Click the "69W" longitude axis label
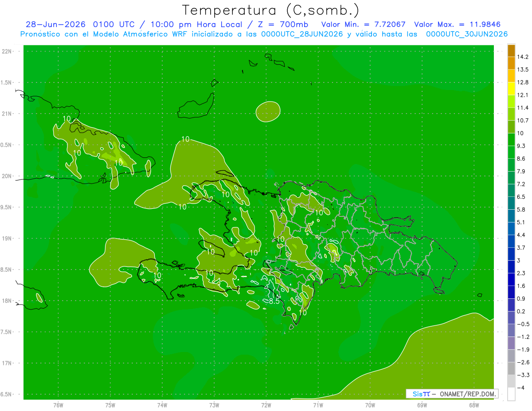This screenshot has height=411, width=532. click(x=422, y=405)
